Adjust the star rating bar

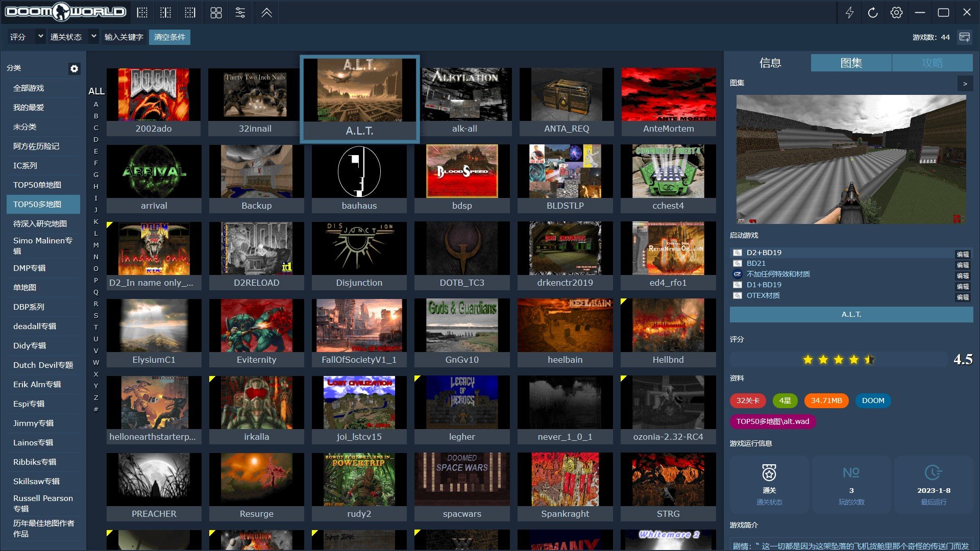(x=838, y=360)
